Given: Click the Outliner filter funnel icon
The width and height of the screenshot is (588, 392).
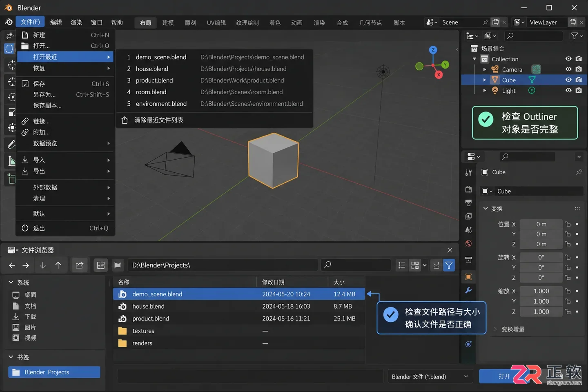Looking at the screenshot, I should click(575, 36).
